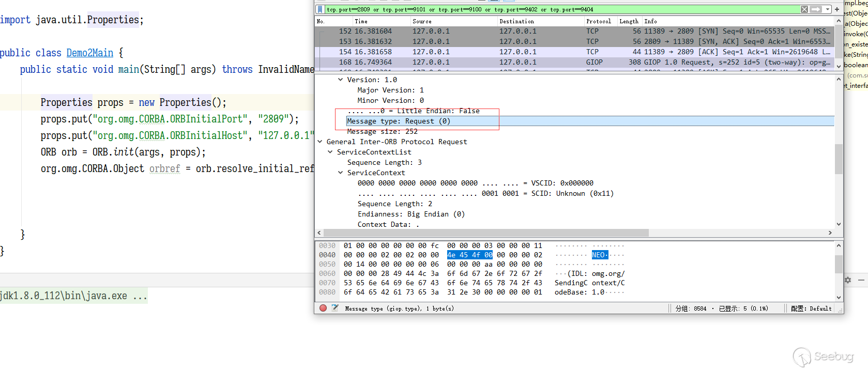Select the Message type: Request (0) field
Image resolution: width=868 pixels, height=371 pixels.
[399, 121]
